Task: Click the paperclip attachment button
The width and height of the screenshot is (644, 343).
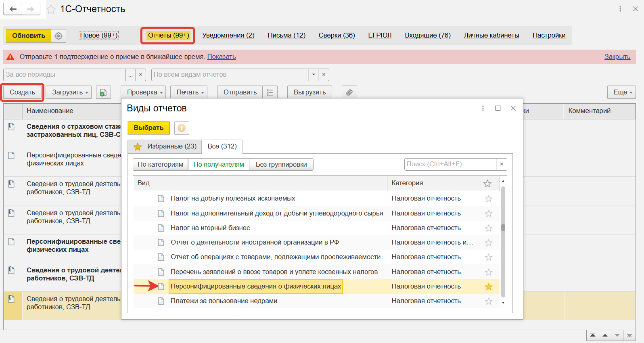Action: [x=349, y=92]
